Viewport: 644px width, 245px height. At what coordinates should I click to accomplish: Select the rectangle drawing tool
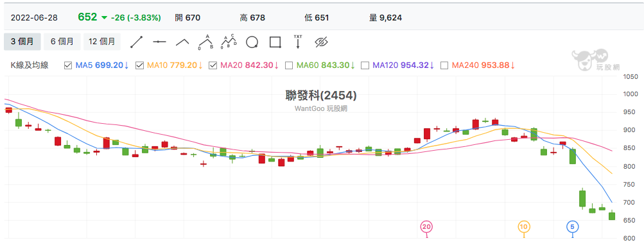(x=275, y=42)
